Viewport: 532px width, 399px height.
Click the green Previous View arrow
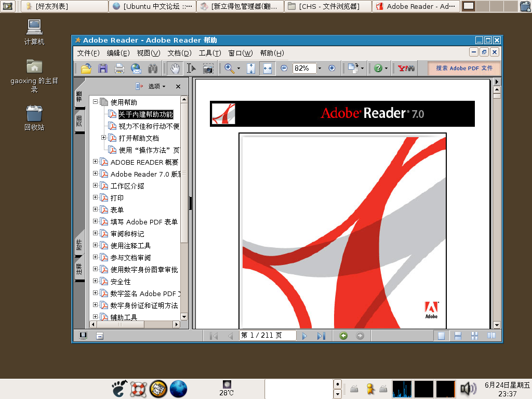pos(343,336)
